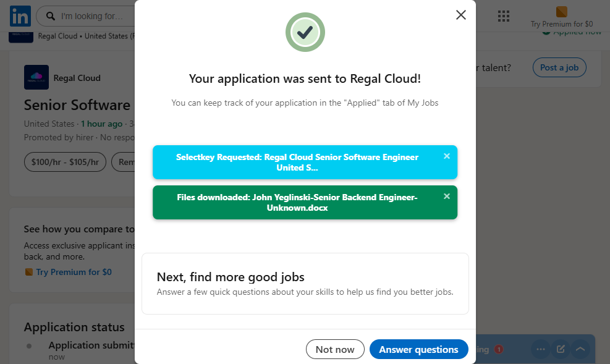Viewport: 610px width, 364px height.
Task: Click the Post a job button
Action: [559, 67]
